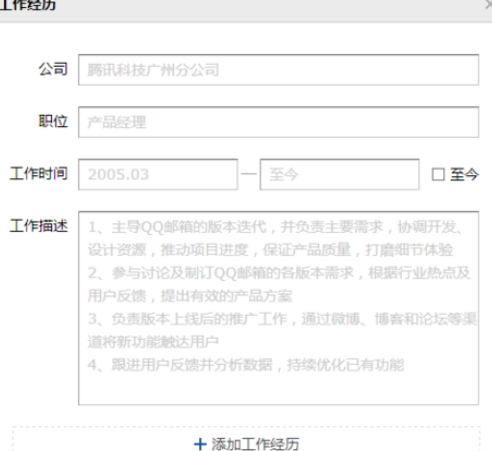Screen dimensions: 492x451
Task: Select the work start date field 2005.03
Action: [158, 174]
